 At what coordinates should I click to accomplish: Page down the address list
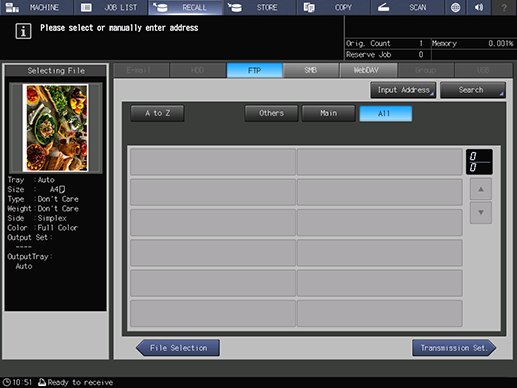[481, 212]
